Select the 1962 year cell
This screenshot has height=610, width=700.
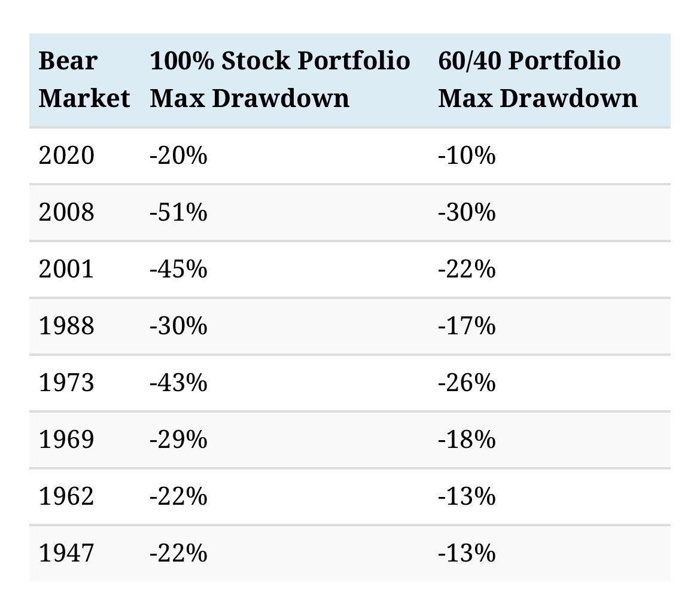66,496
